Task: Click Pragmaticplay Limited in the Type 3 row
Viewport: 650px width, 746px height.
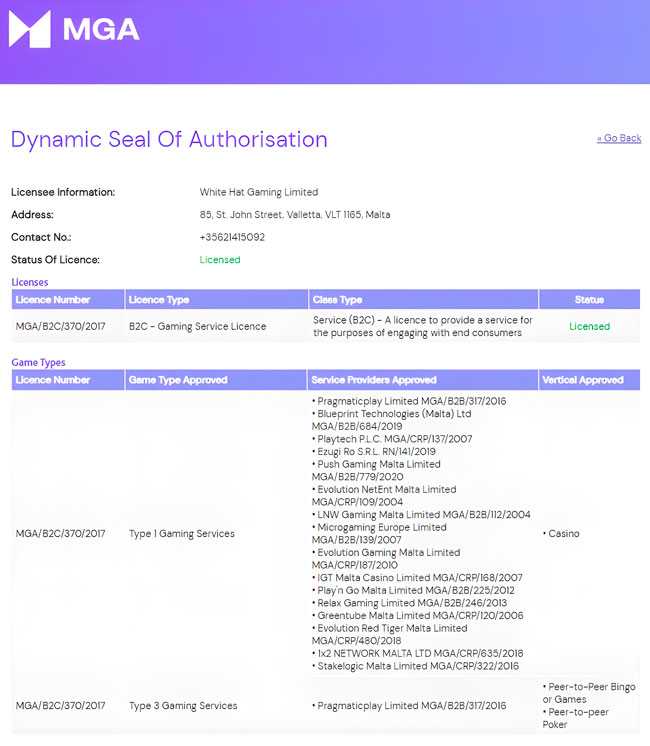Action: coord(409,706)
